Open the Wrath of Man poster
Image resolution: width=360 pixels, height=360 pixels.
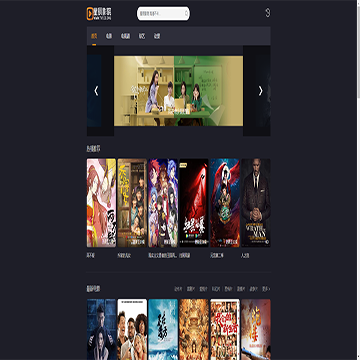point(256,203)
